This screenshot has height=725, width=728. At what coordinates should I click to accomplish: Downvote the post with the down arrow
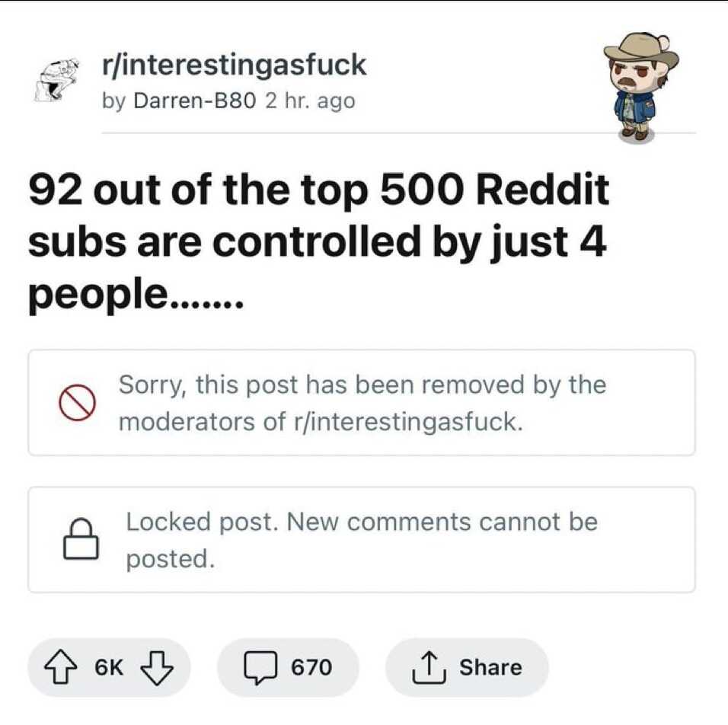tap(156, 668)
